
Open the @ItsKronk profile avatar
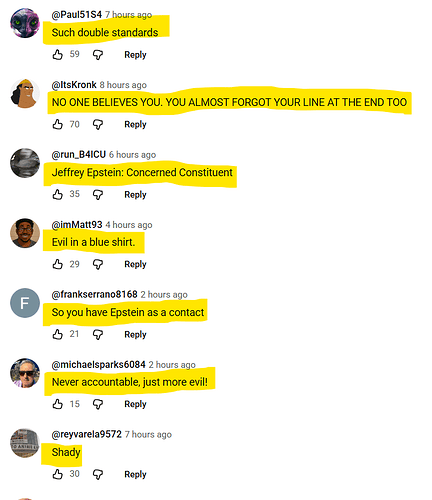click(x=25, y=93)
